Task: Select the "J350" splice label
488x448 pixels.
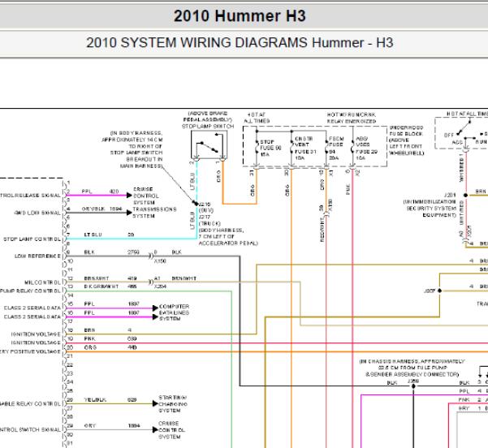Action: coord(413,381)
